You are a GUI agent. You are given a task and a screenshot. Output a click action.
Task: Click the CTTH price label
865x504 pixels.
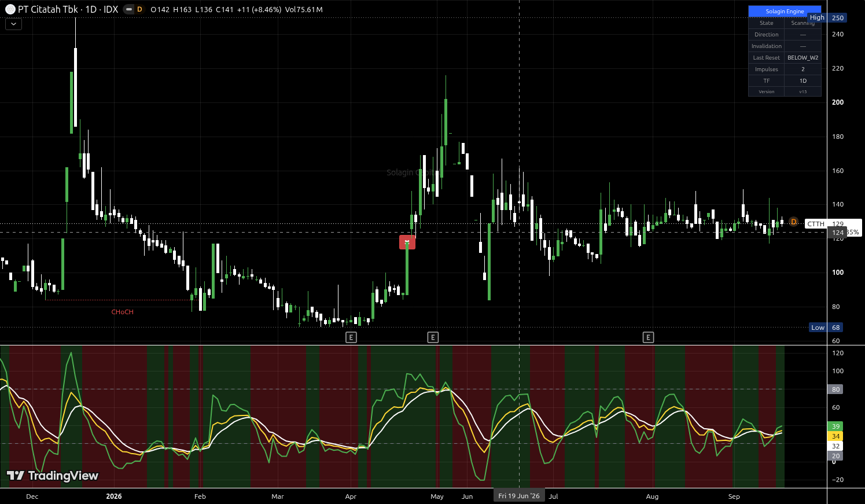pyautogui.click(x=816, y=224)
